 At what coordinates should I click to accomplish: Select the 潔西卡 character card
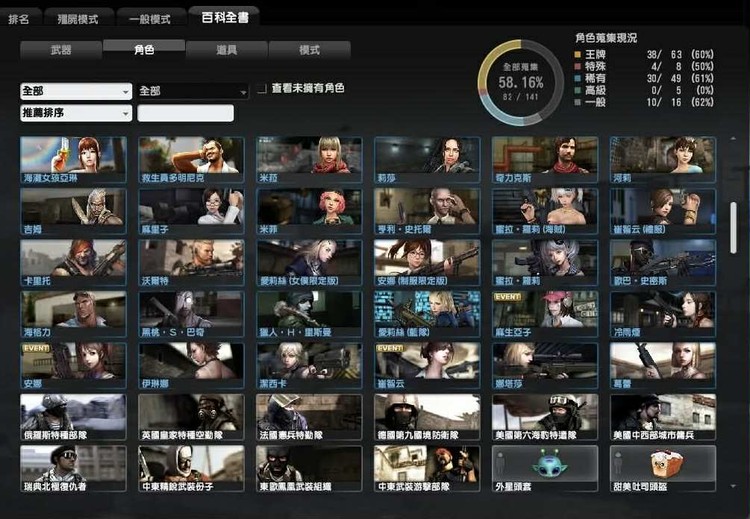tap(309, 365)
